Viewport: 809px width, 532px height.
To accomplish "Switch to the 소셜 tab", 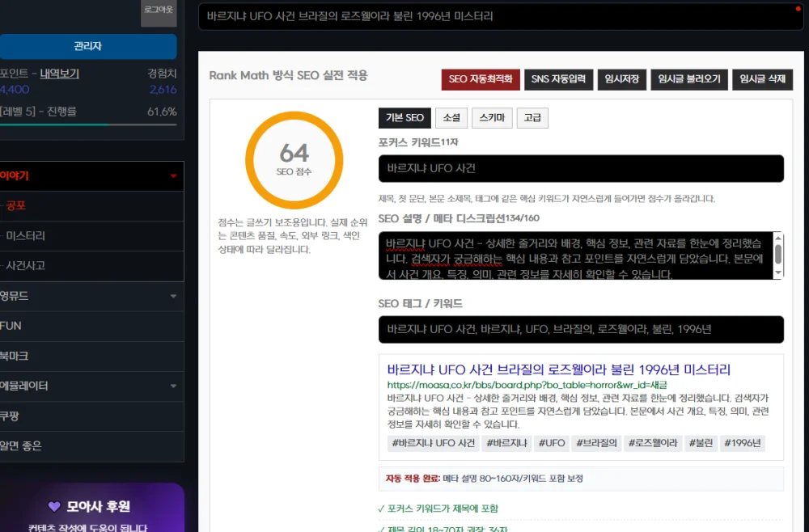I will tap(451, 118).
